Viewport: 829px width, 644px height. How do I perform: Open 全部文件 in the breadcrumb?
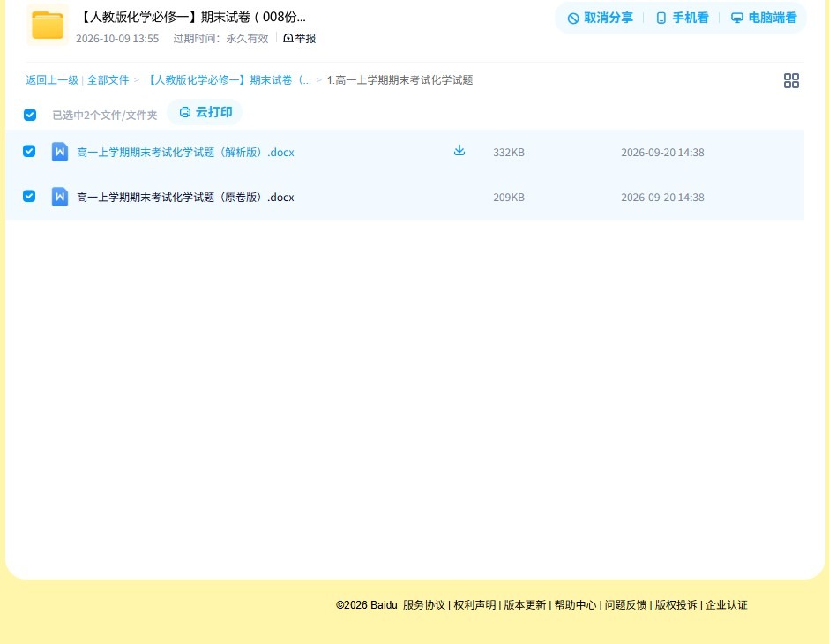[x=108, y=80]
